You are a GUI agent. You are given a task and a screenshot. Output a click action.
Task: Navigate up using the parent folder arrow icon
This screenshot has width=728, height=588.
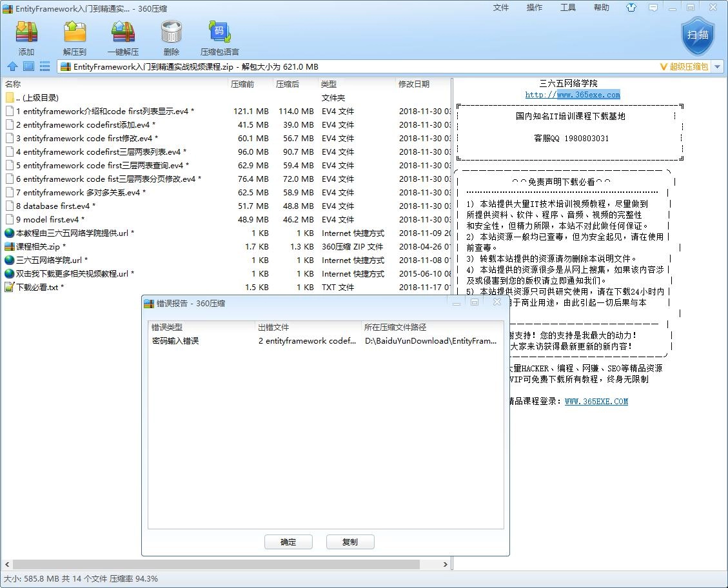coord(13,66)
